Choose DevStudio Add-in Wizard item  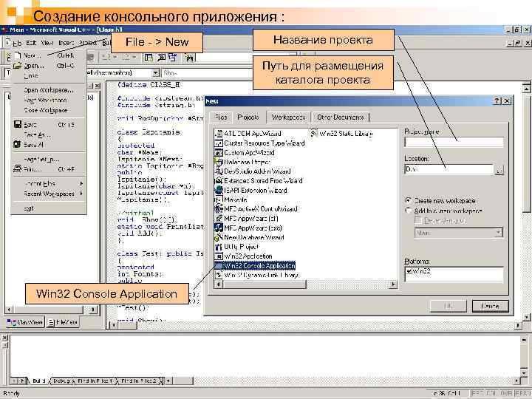(253, 171)
